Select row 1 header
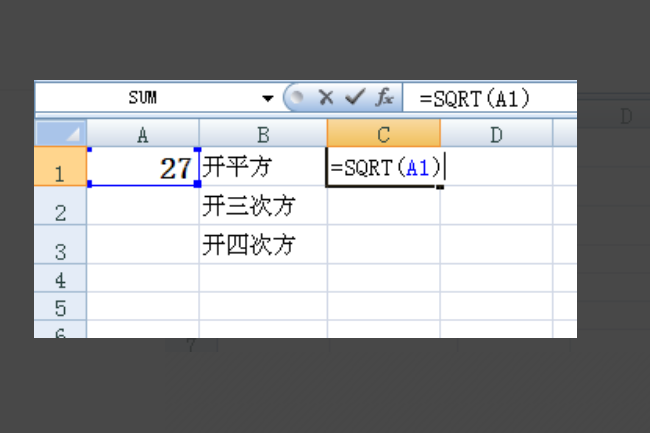This screenshot has width=650, height=433. pos(60,166)
